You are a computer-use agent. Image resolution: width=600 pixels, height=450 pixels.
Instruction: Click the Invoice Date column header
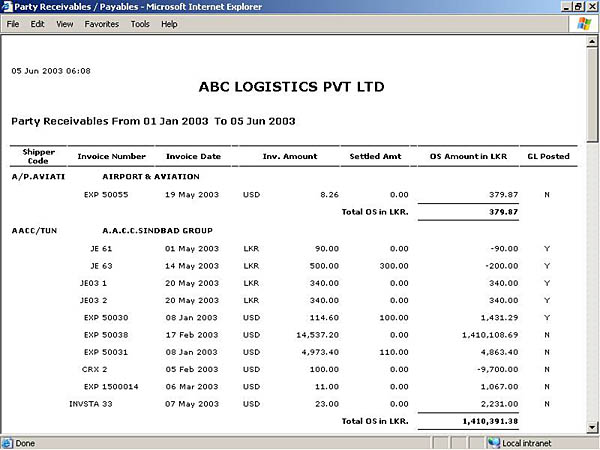click(193, 156)
